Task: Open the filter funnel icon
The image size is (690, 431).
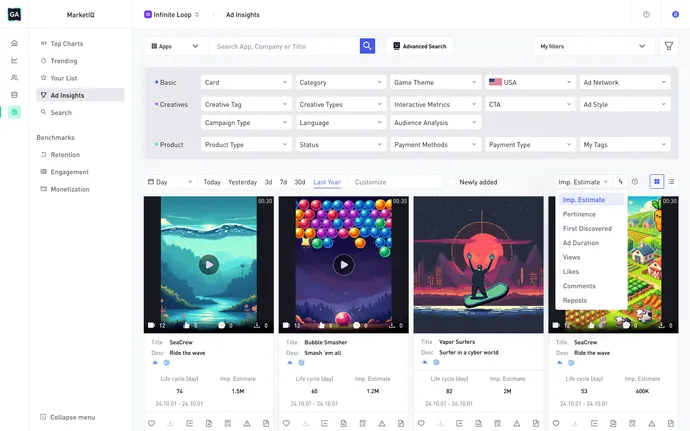Action: click(669, 46)
